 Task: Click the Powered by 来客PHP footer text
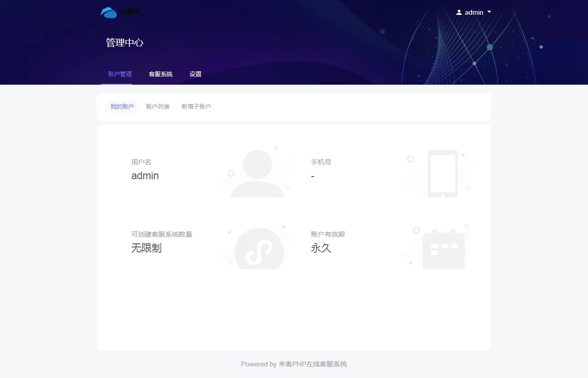tap(294, 364)
